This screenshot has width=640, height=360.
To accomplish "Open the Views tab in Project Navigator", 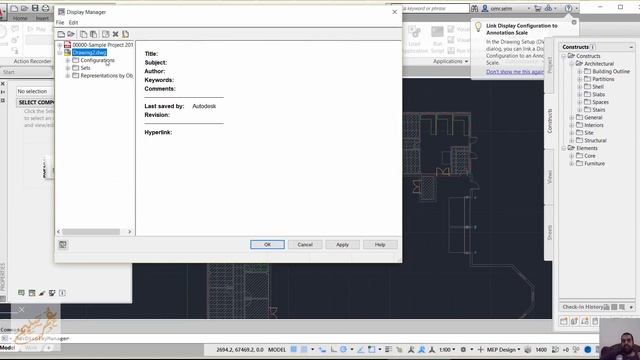I will (x=549, y=177).
